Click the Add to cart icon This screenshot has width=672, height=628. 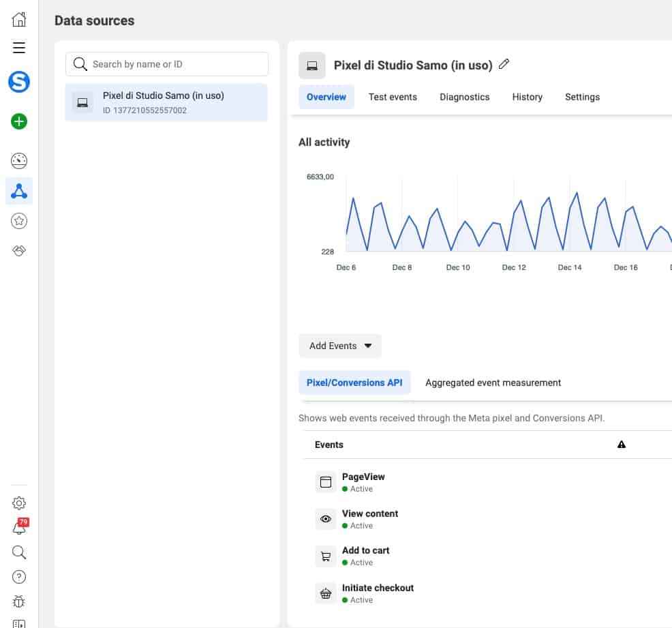326,556
